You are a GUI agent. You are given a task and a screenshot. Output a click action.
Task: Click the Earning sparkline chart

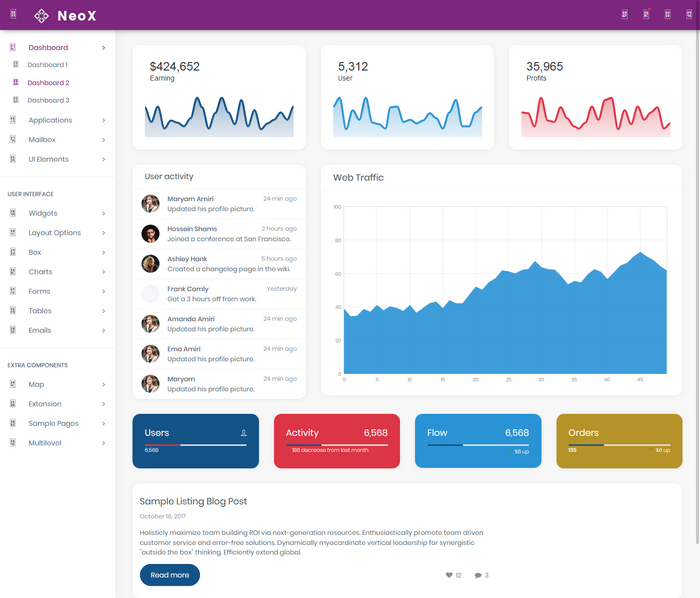click(x=219, y=116)
